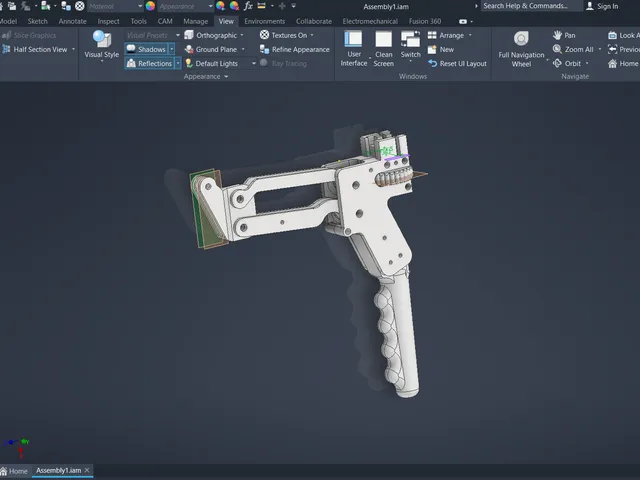Viewport: 640px width, 480px height.
Task: Open the Fusion 360 ribbon tab
Action: 424,21
